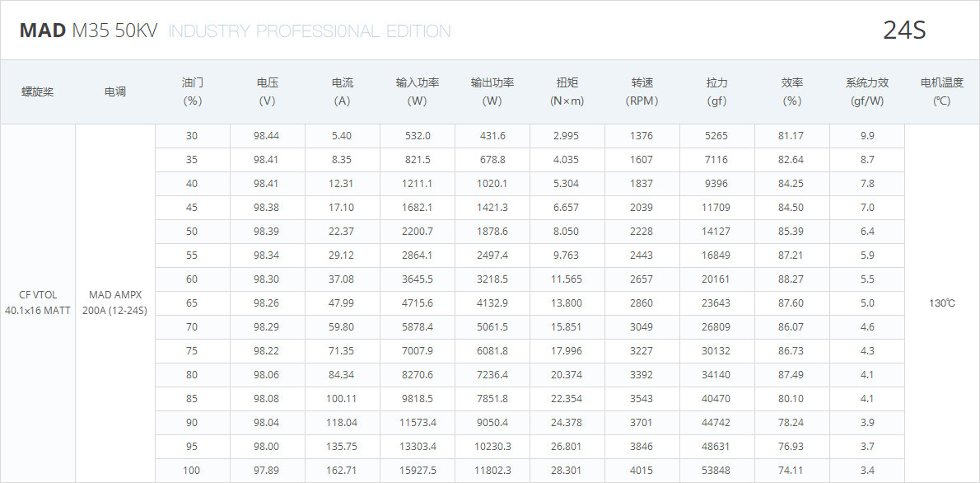
Task: Select the 系统力效 (gf/W) column header
Action: (x=867, y=92)
